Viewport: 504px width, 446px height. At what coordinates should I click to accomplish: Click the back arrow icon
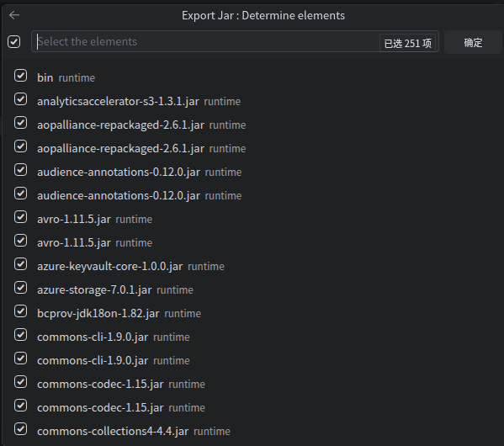(14, 15)
